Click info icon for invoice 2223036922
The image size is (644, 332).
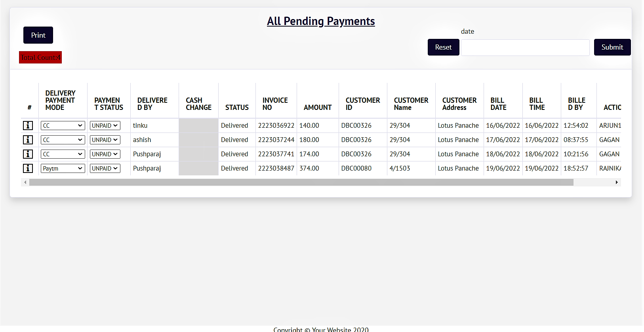pyautogui.click(x=28, y=125)
